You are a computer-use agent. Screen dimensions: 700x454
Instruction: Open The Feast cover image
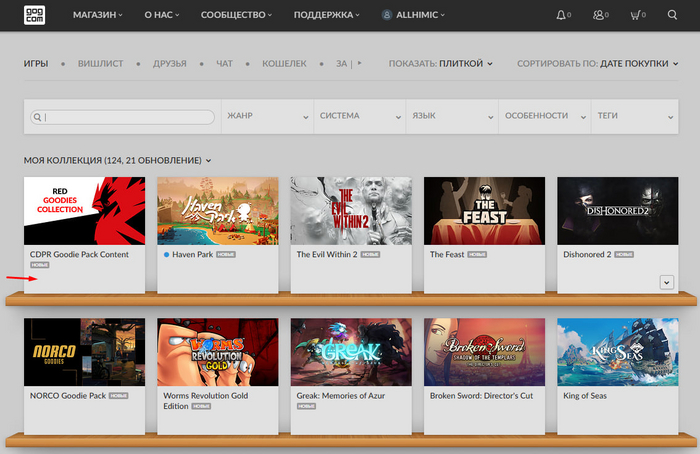(x=484, y=211)
